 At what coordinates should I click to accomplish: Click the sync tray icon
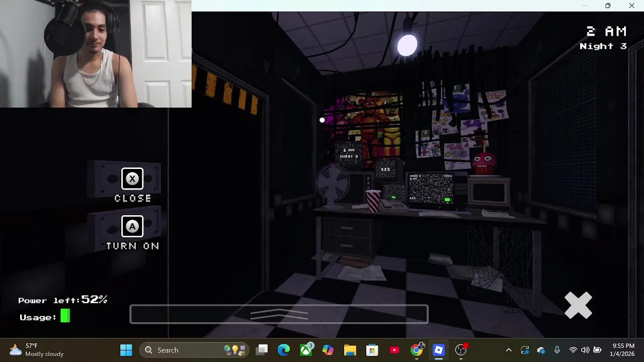525,350
